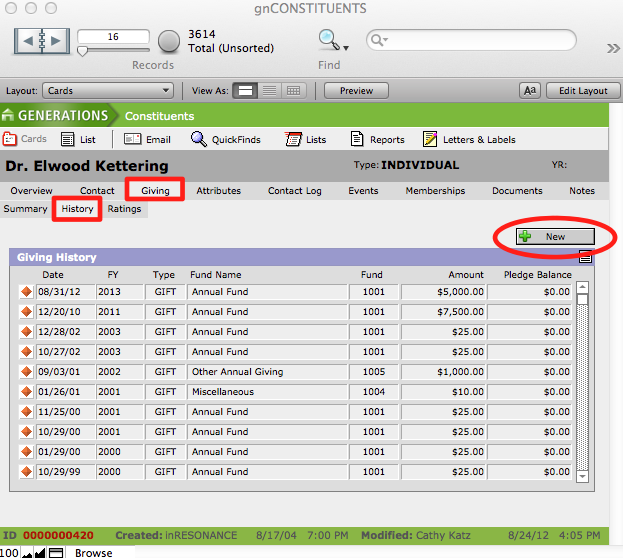This screenshot has width=623, height=558.
Task: Open the 08/31/12 gift record diamond icon
Action: tap(27, 292)
